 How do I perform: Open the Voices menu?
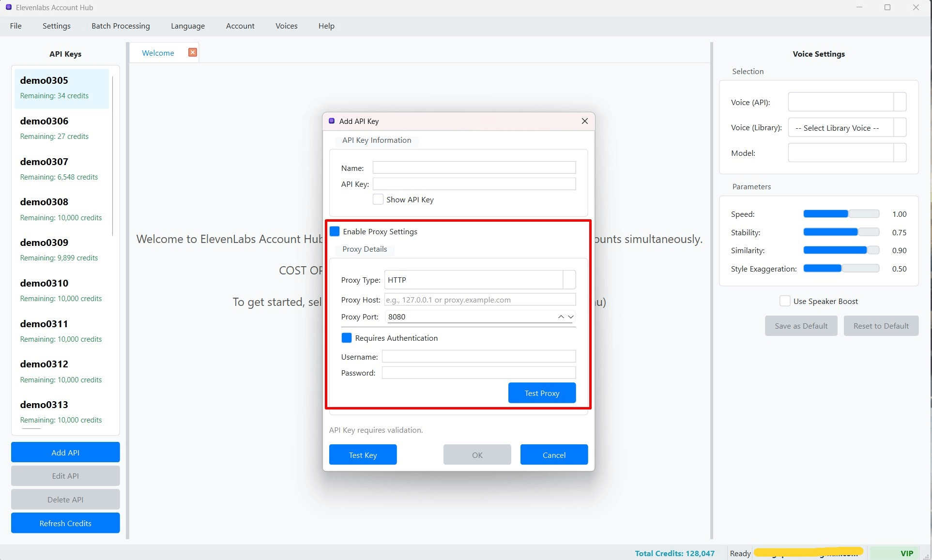coord(287,26)
